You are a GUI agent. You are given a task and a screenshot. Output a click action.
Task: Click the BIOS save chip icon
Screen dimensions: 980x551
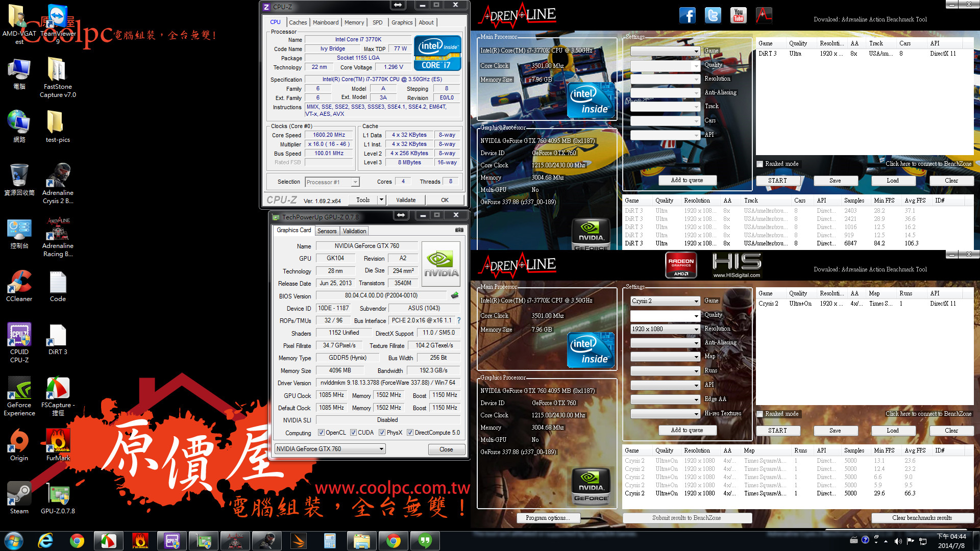coord(455,295)
